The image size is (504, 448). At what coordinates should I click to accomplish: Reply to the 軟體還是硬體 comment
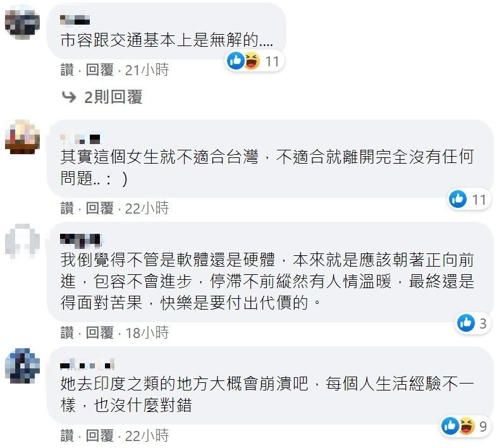[x=100, y=332]
